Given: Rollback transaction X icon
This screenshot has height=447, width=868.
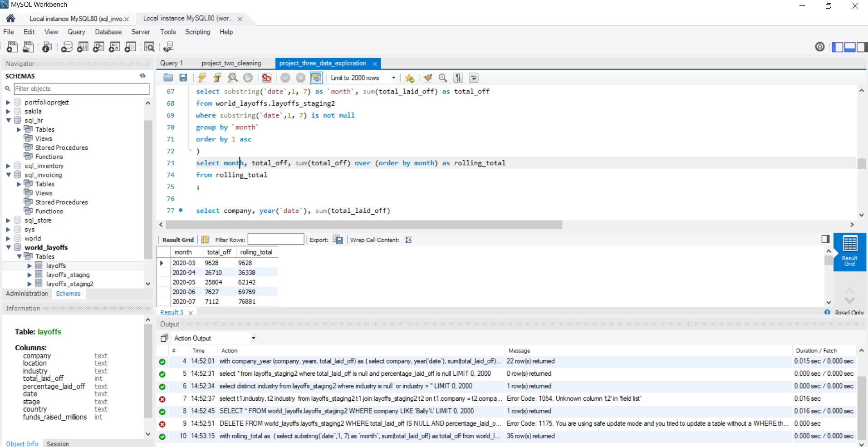Looking at the screenshot, I should [300, 78].
